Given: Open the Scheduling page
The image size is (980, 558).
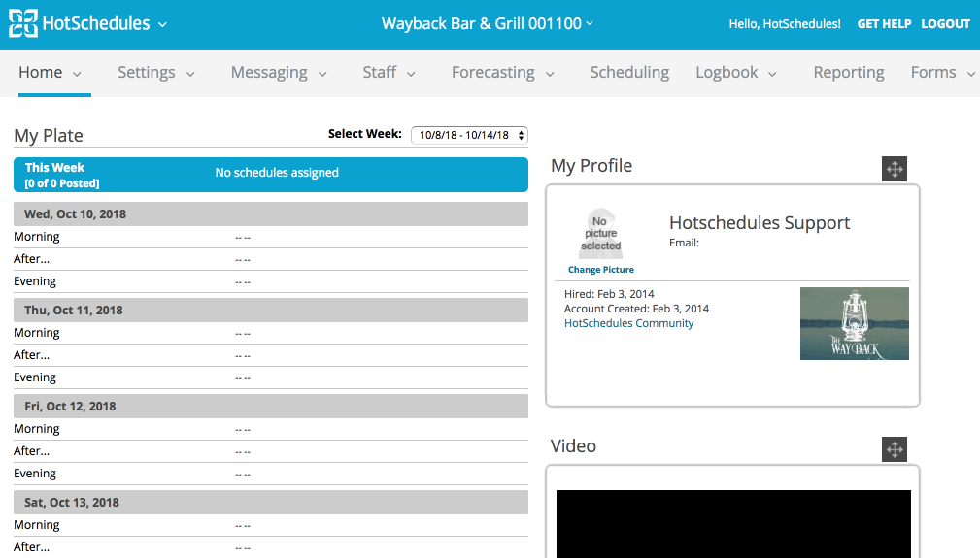Looking at the screenshot, I should [x=629, y=73].
